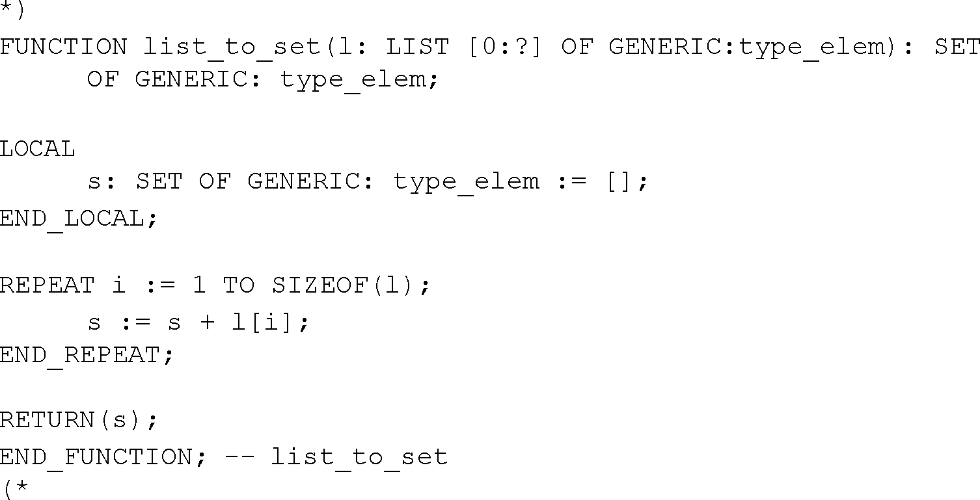Click the REPEAT keyword
This screenshot has width=980, height=500.
47,285
